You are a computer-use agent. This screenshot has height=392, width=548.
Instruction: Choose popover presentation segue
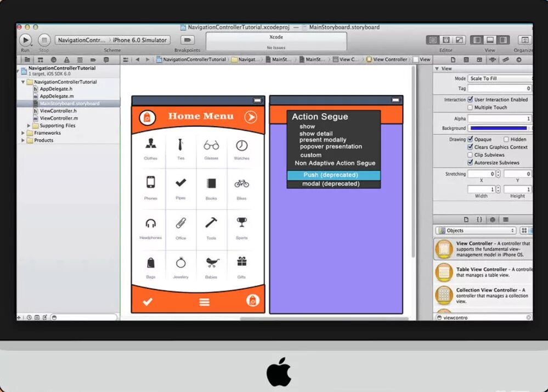[331, 146]
